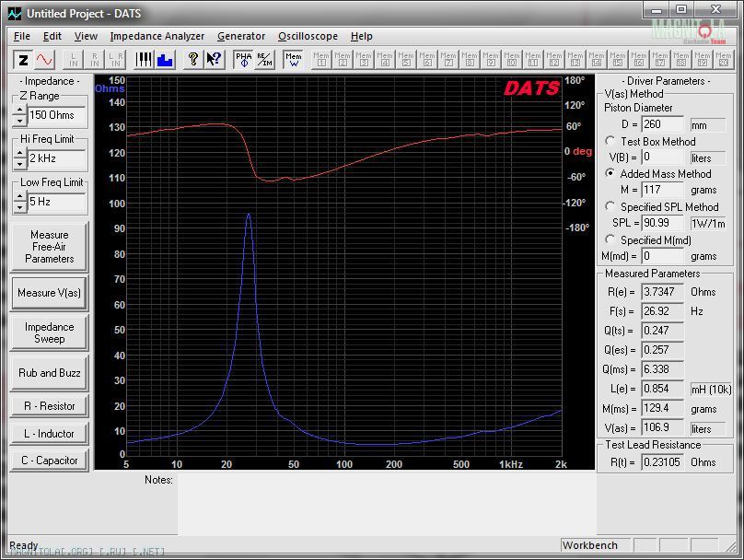Select memory slot Mem 1

pyautogui.click(x=321, y=60)
